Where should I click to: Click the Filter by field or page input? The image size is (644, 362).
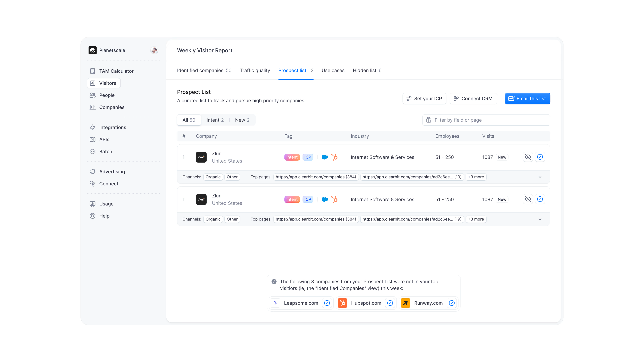click(486, 120)
